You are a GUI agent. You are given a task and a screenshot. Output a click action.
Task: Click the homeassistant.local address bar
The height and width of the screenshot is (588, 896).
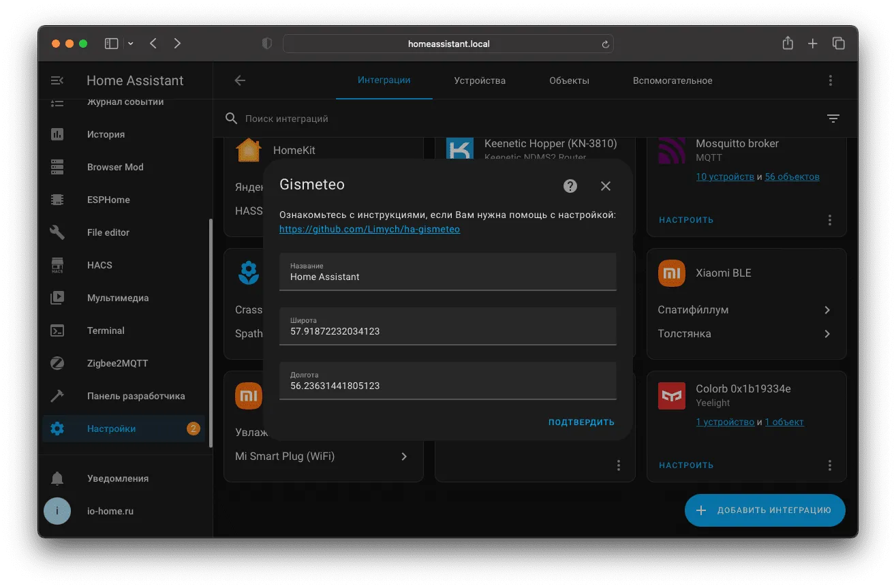(x=448, y=44)
